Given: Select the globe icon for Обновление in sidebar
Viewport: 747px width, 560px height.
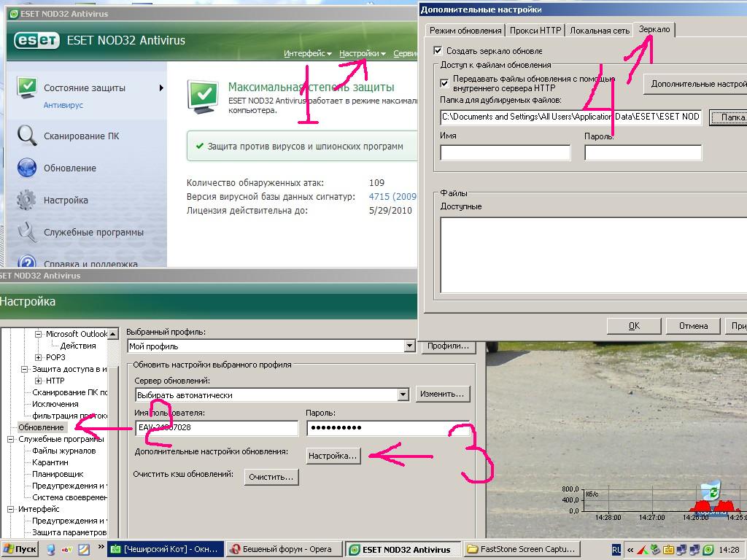Looking at the screenshot, I should click(x=27, y=168).
